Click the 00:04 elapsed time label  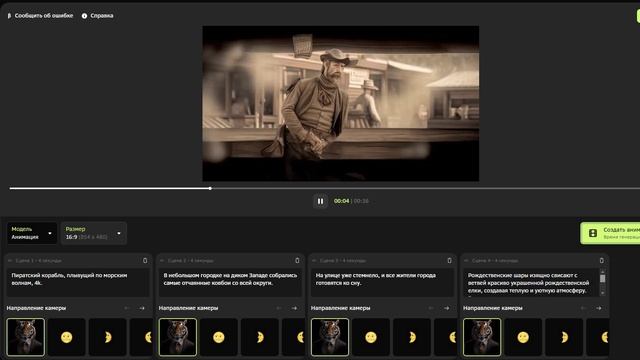342,201
